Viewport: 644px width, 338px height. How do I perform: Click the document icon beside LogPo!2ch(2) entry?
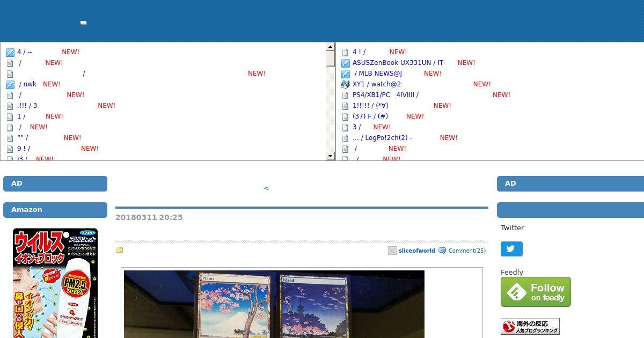[346, 138]
